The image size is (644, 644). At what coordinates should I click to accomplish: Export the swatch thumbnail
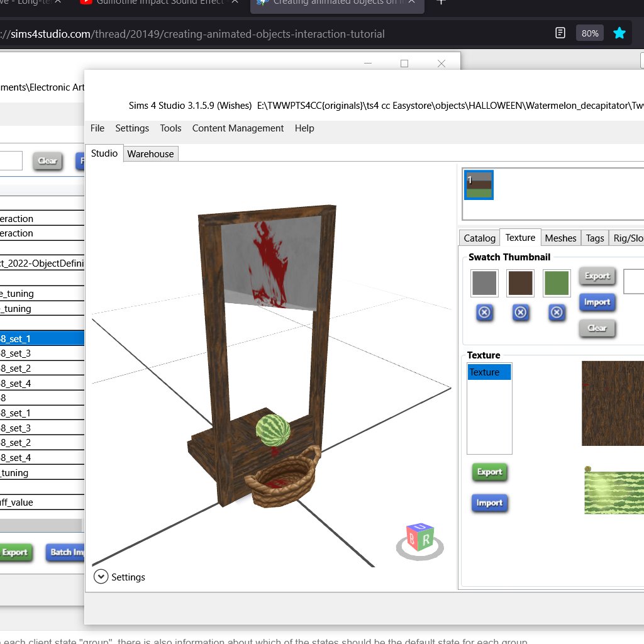tap(597, 276)
